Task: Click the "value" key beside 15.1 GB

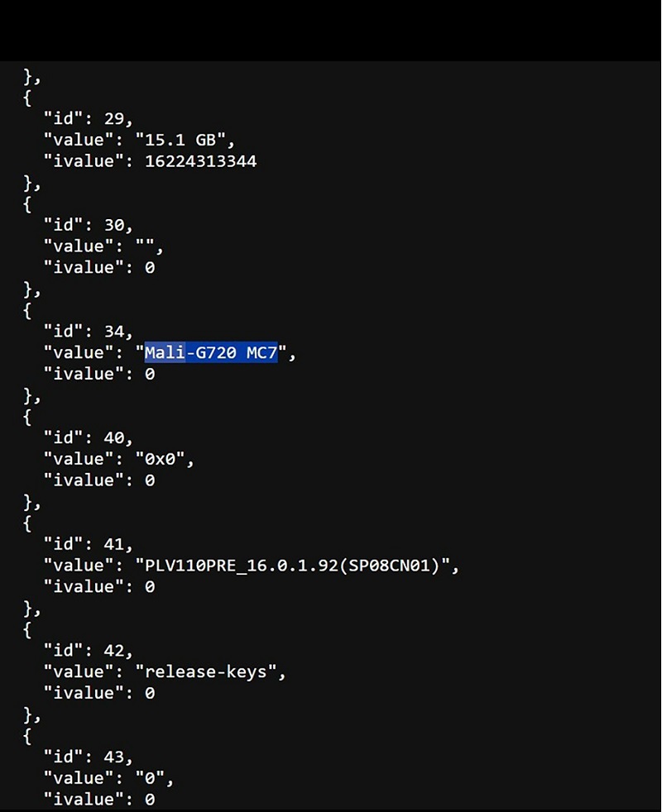Action: [80, 140]
